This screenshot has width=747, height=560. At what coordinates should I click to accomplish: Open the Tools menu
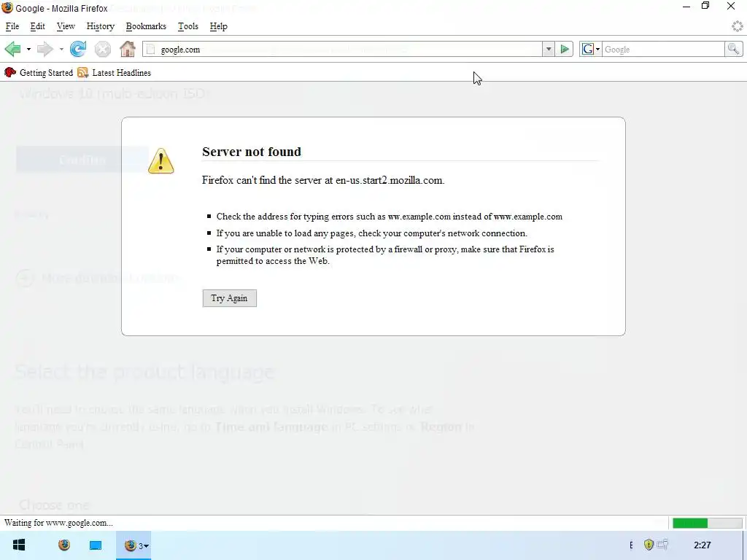click(x=188, y=26)
